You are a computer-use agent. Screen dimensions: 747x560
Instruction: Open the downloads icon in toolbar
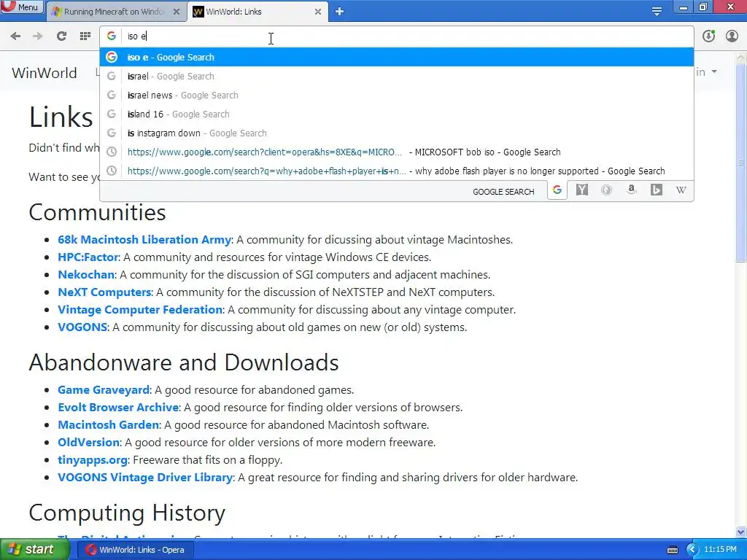(708, 36)
